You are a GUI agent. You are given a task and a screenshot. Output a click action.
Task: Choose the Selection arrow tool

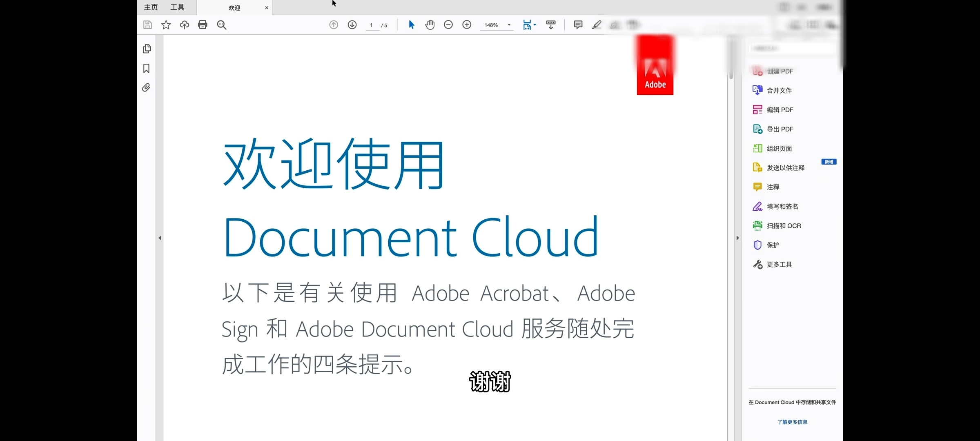point(412,25)
